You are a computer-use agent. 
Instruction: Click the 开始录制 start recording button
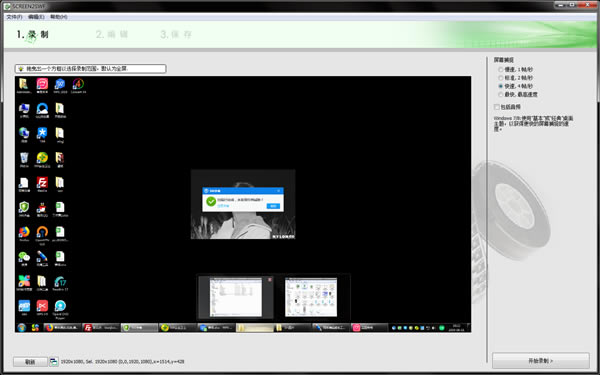pos(540,360)
